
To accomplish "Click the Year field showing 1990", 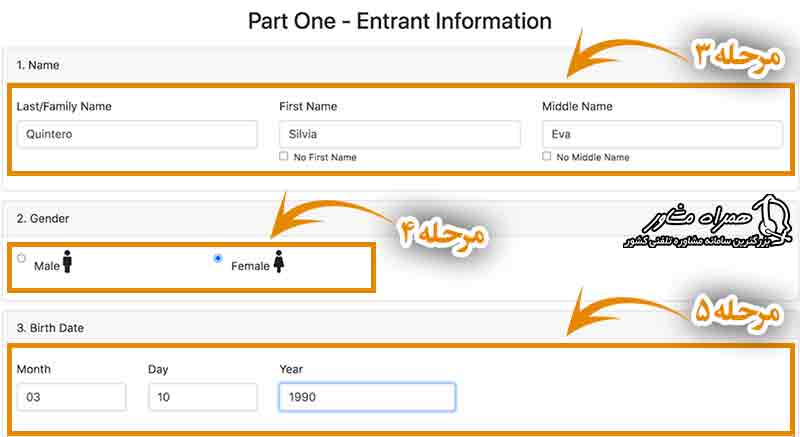I will 367,397.
